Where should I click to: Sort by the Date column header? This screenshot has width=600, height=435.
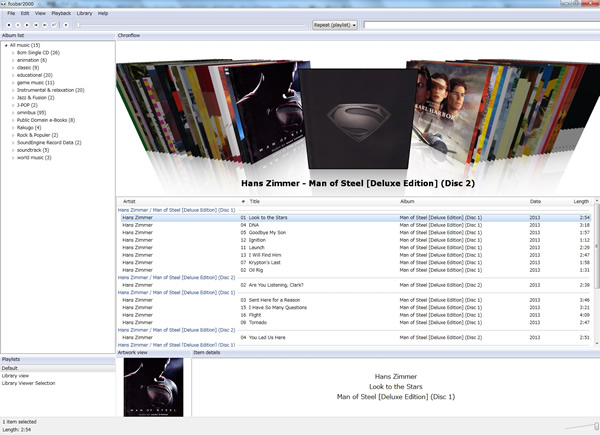[535, 202]
